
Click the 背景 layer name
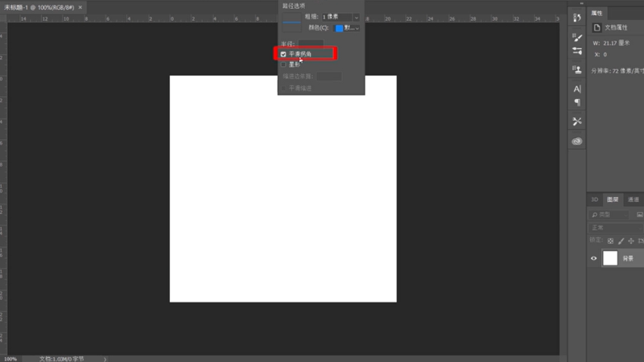coord(628,258)
